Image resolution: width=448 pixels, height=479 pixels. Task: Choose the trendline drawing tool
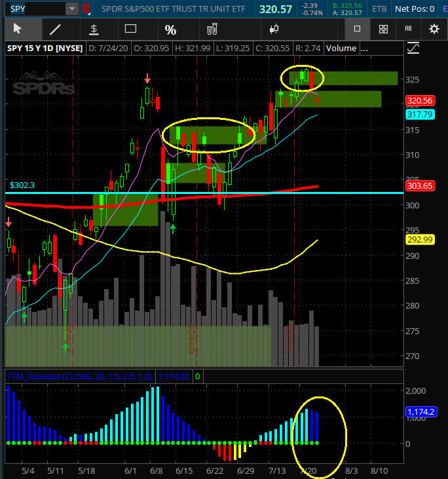[55, 29]
